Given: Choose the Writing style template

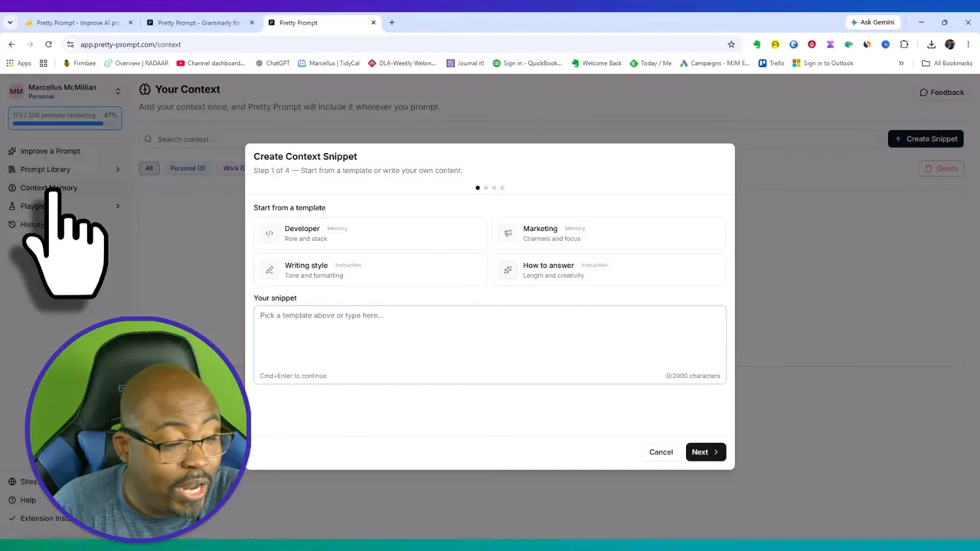Looking at the screenshot, I should point(371,270).
